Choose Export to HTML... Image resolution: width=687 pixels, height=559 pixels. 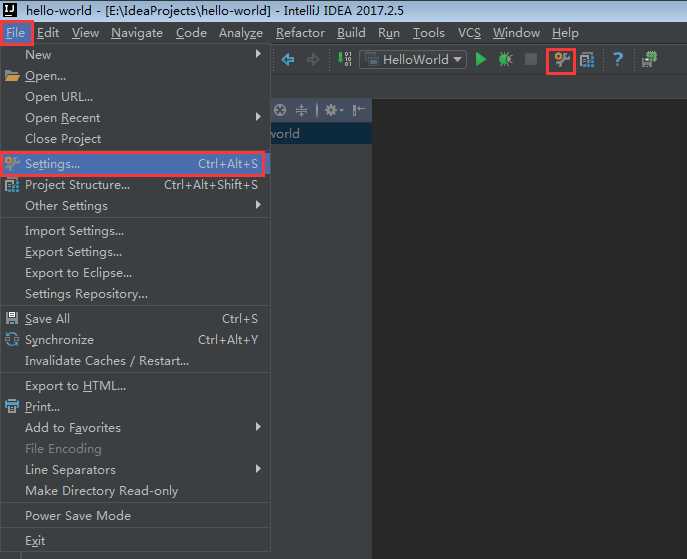coord(135,386)
